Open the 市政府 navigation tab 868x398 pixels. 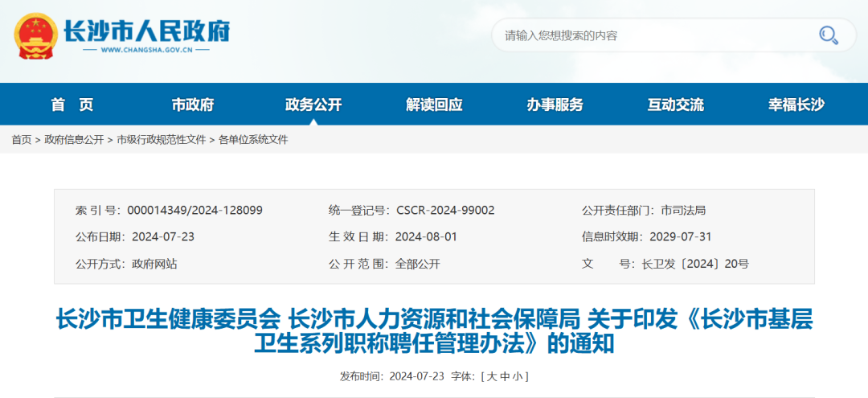tap(193, 104)
